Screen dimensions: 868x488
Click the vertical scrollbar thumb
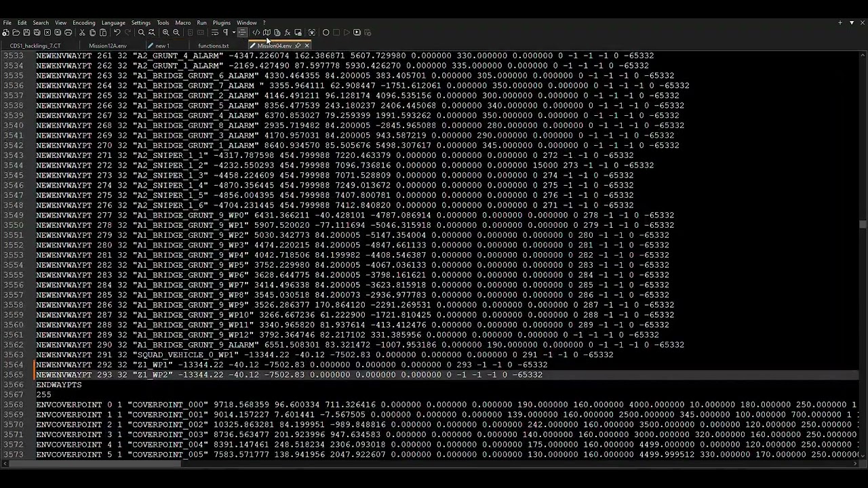click(863, 224)
